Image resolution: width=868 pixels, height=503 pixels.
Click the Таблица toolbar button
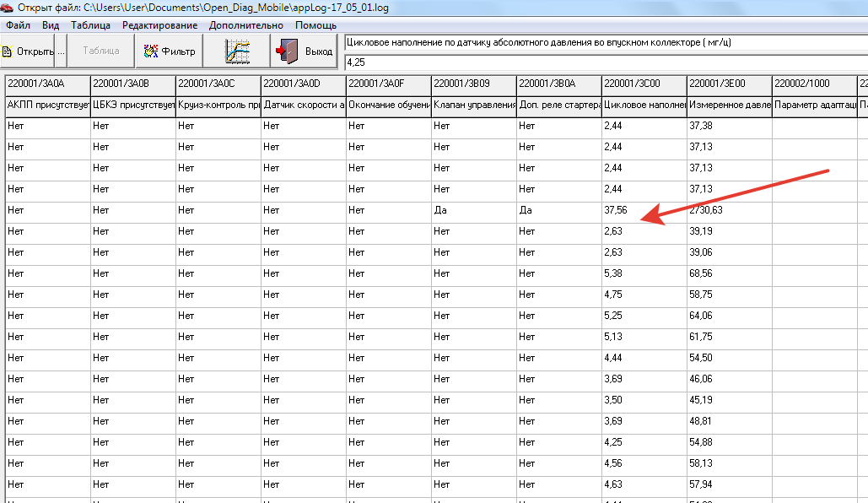(x=100, y=51)
